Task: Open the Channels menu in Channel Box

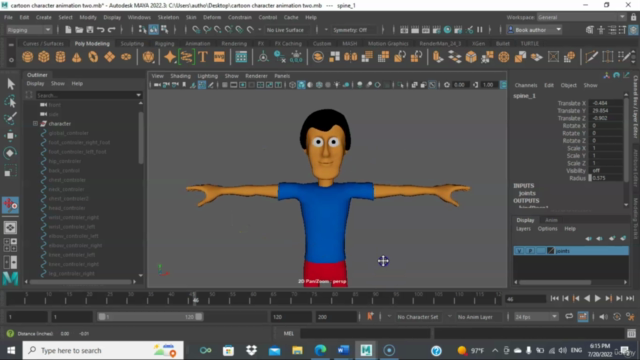Action: [x=526, y=85]
